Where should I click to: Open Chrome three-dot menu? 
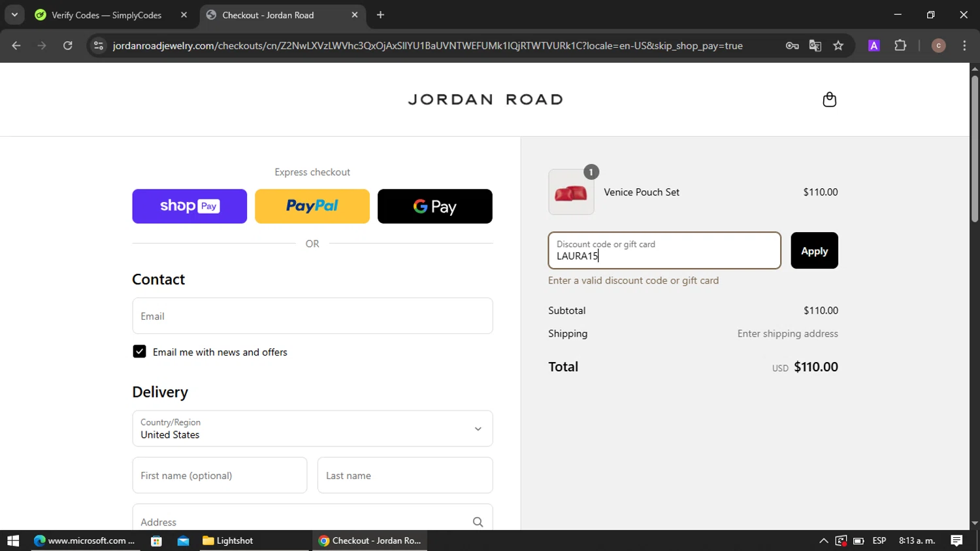pyautogui.click(x=964, y=46)
